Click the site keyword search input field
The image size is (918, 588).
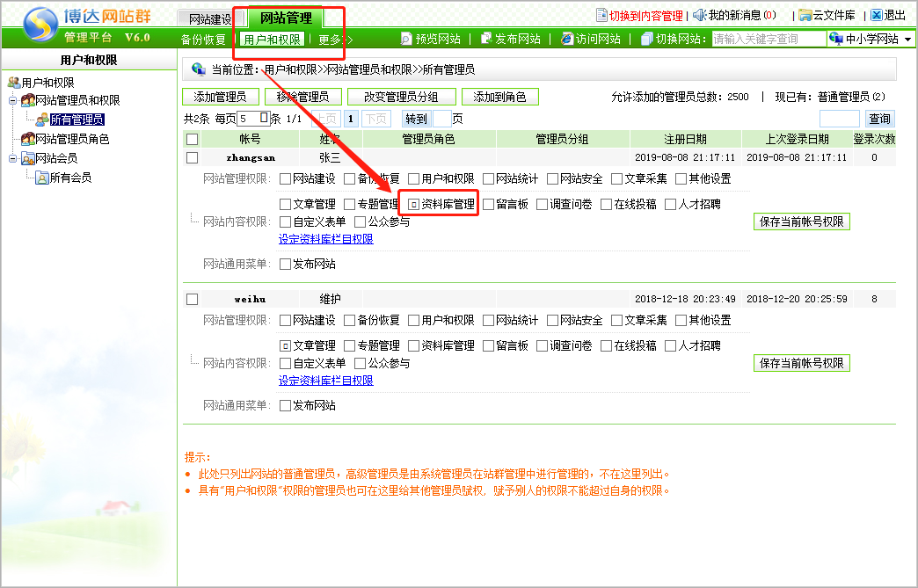(768, 40)
